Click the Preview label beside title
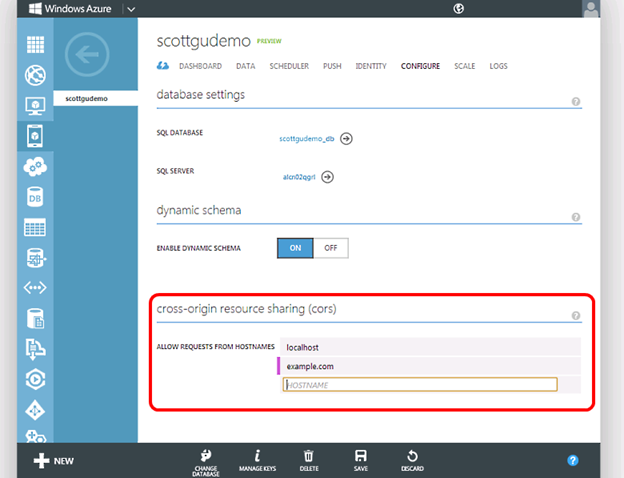This screenshot has height=478, width=624. 269,41
